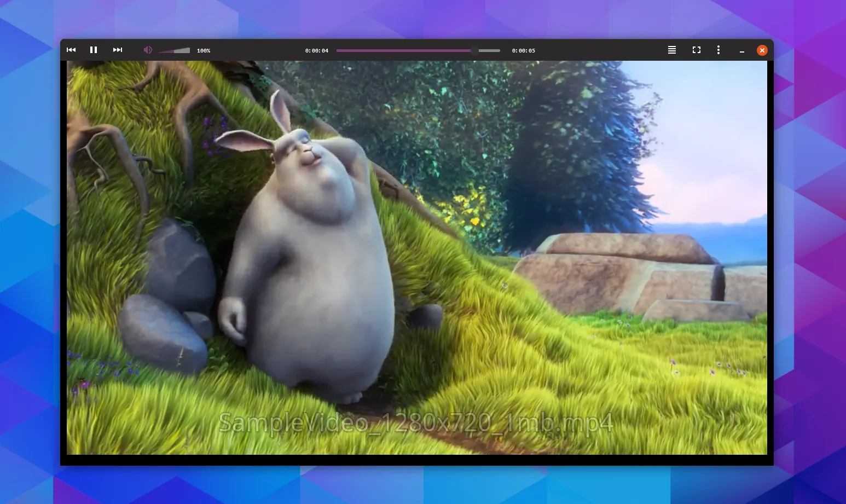
Task: Click the 100% volume label
Action: 203,50
